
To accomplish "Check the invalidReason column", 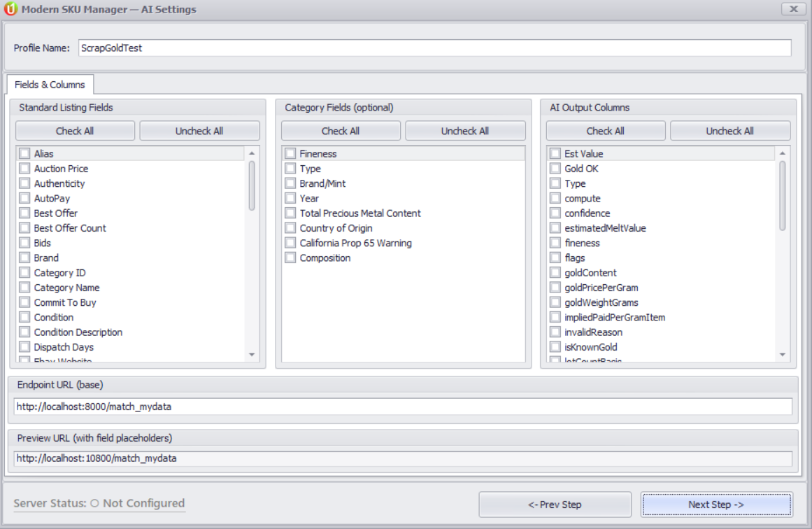I will pos(555,332).
